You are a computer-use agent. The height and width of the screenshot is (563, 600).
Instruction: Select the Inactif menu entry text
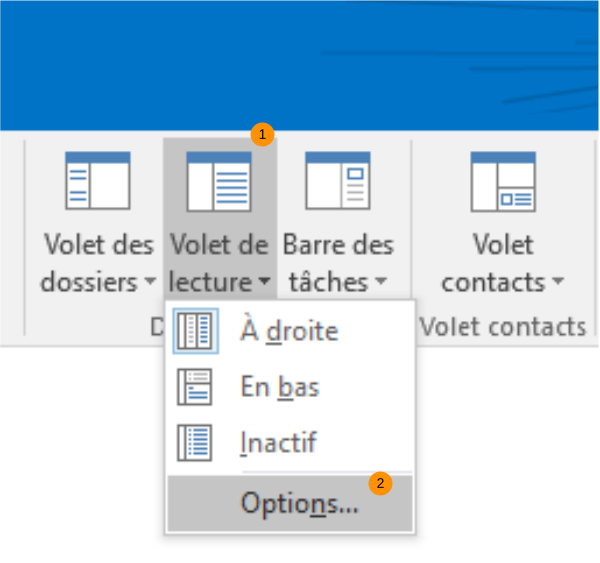(279, 442)
